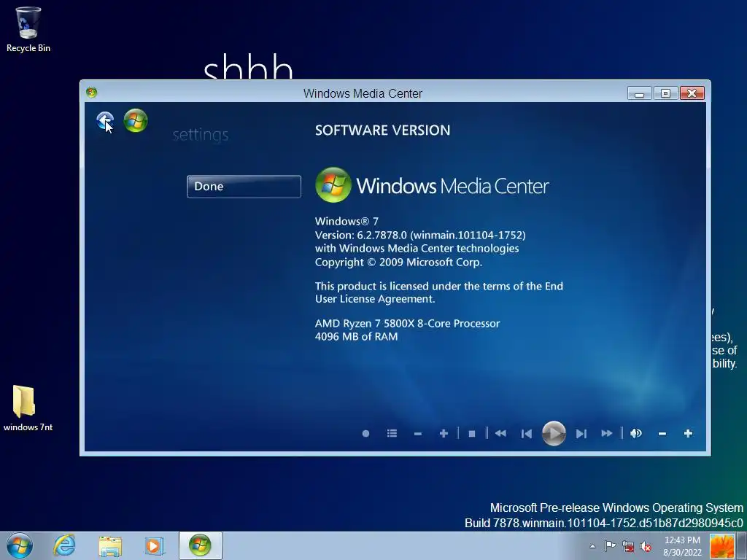Channel down with the minus beside guide icon
This screenshot has width=747, height=560.
(x=418, y=433)
